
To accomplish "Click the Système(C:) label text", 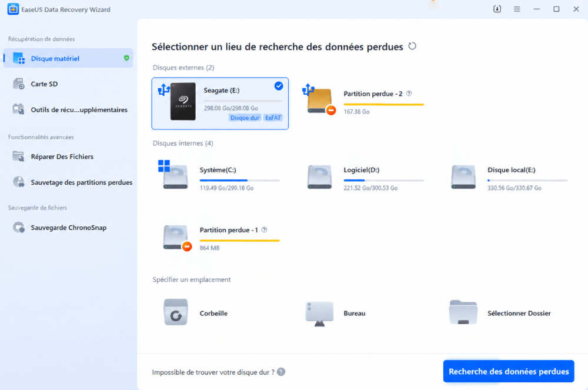I will (x=218, y=170).
